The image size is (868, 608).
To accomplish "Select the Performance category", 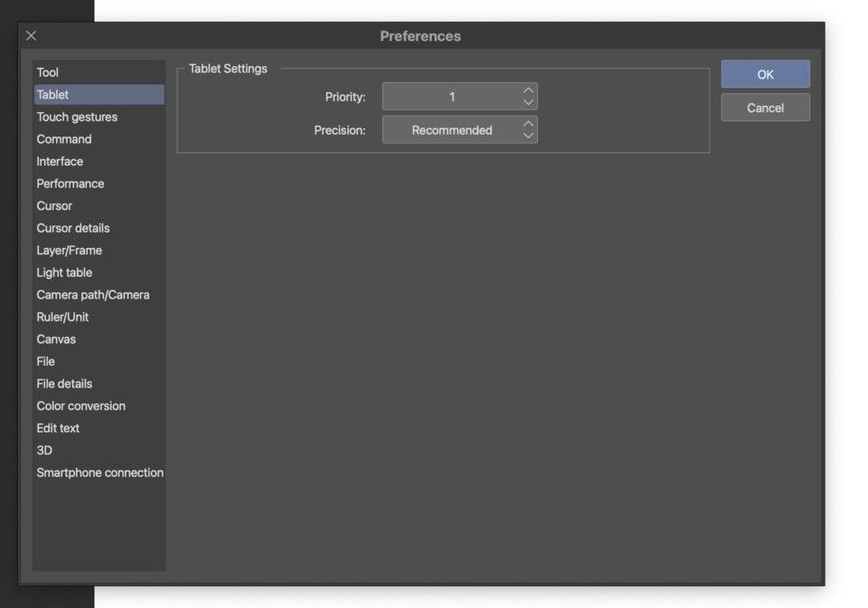I will (70, 183).
